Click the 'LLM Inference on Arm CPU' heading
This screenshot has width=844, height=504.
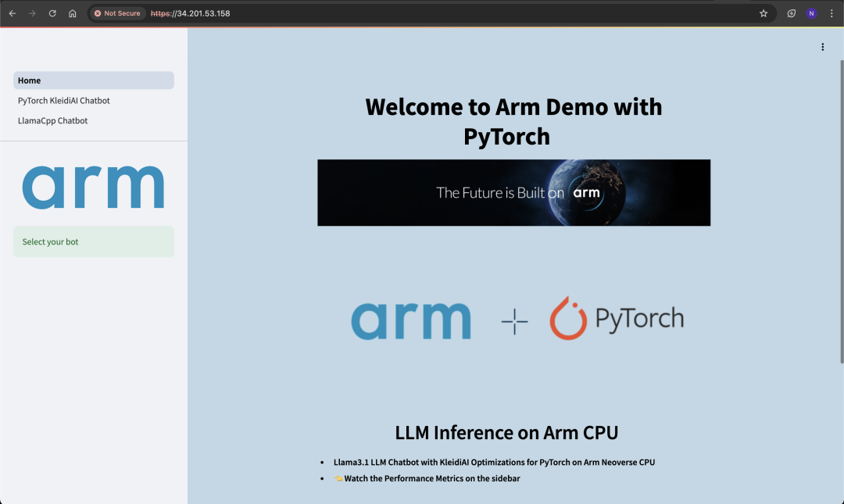click(506, 432)
